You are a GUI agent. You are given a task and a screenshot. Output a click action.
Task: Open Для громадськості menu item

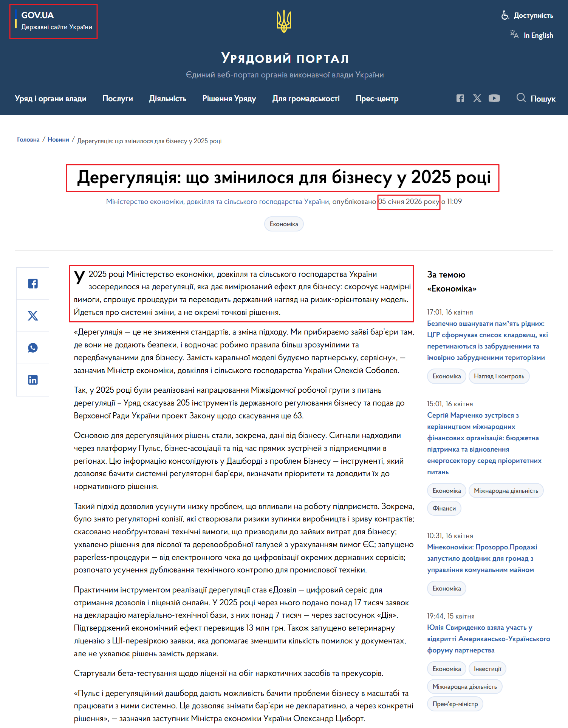click(x=306, y=99)
